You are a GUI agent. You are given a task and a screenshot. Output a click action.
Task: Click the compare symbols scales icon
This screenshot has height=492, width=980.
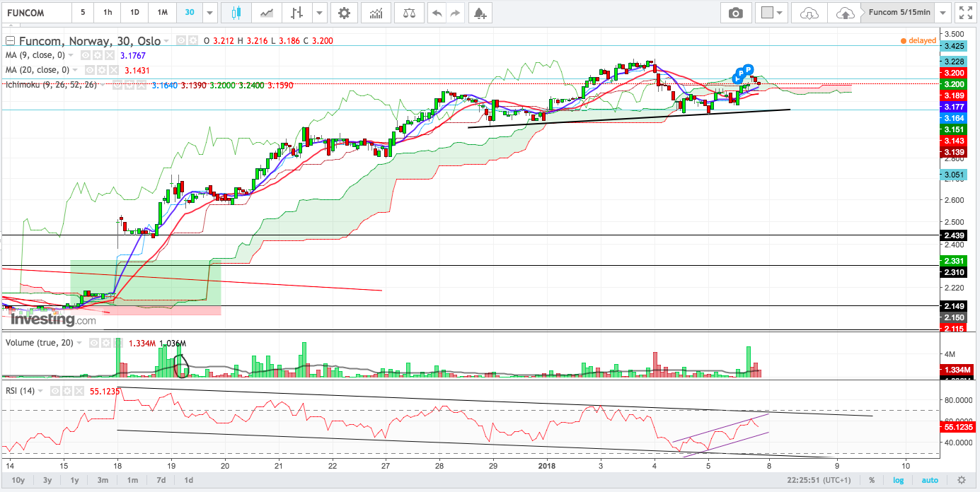click(x=409, y=13)
